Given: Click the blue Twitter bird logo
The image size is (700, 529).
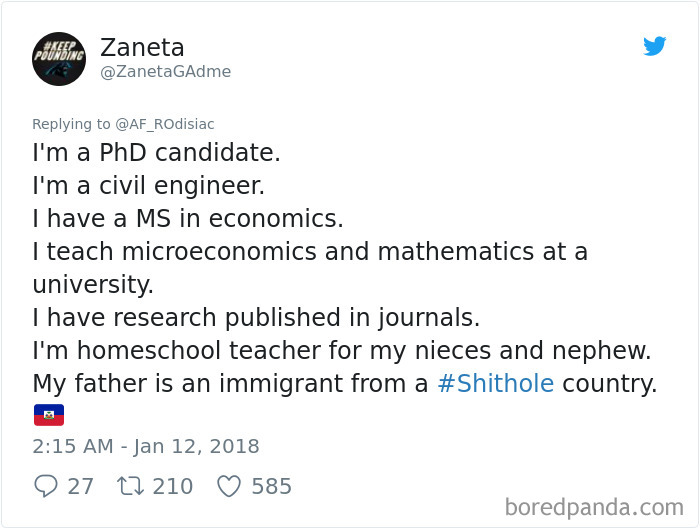Looking at the screenshot, I should point(655,46).
